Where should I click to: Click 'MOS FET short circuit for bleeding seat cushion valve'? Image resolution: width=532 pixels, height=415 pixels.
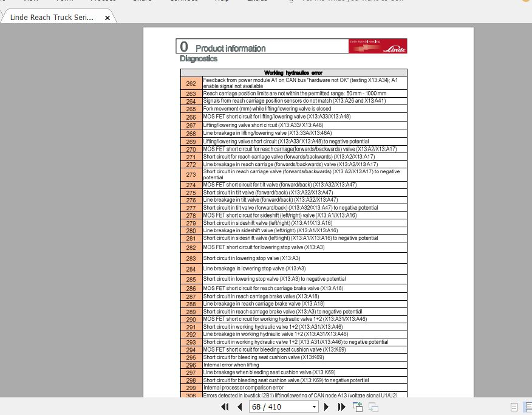[x=274, y=349]
